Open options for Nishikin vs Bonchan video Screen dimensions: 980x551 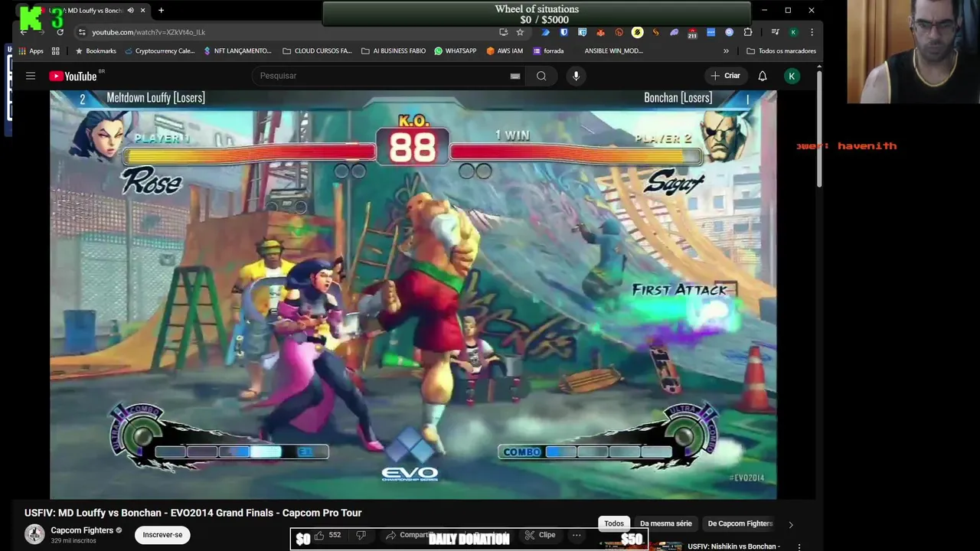pos(799,546)
